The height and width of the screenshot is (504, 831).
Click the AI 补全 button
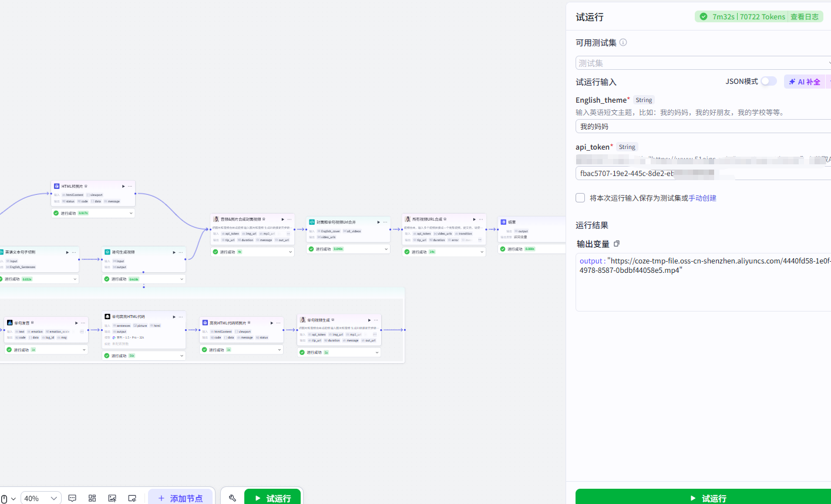click(x=805, y=82)
